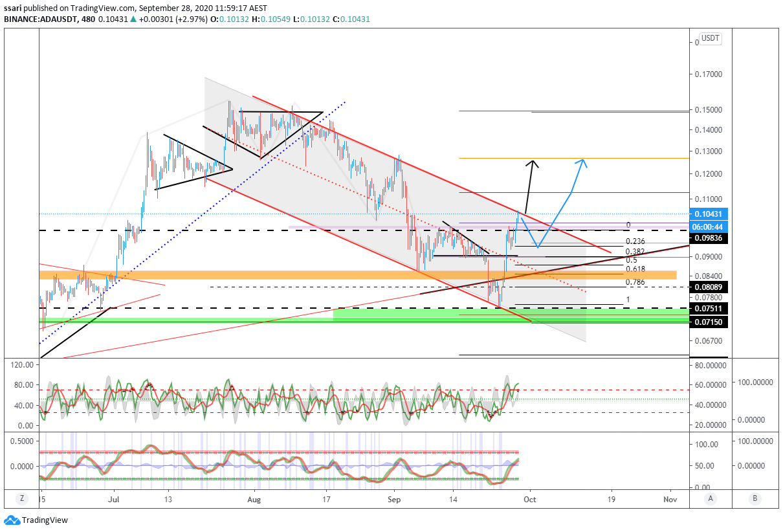
Task: Select the 0.07150 price label
Action: click(709, 322)
